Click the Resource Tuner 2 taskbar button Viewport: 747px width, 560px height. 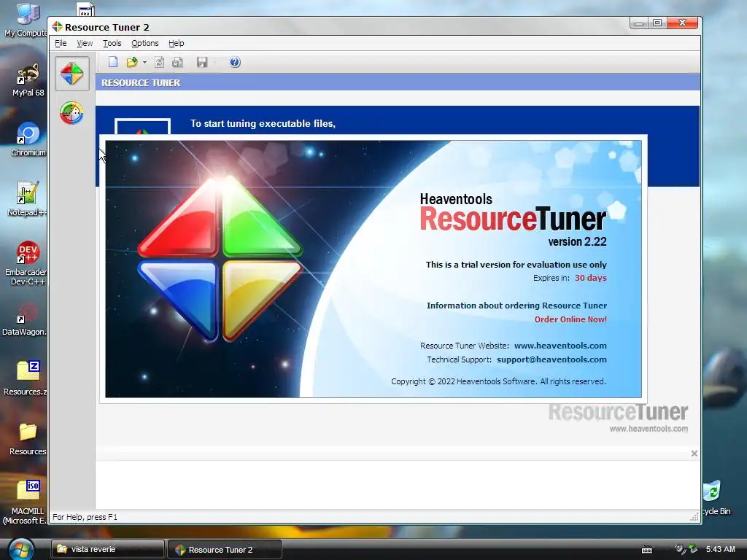(225, 550)
